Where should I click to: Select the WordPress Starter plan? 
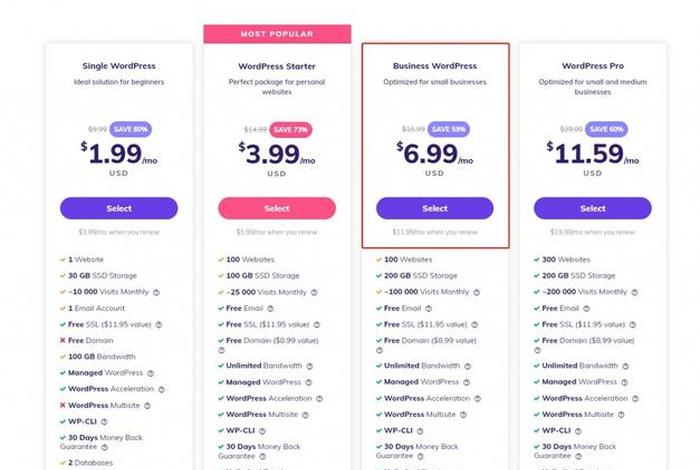click(x=277, y=208)
